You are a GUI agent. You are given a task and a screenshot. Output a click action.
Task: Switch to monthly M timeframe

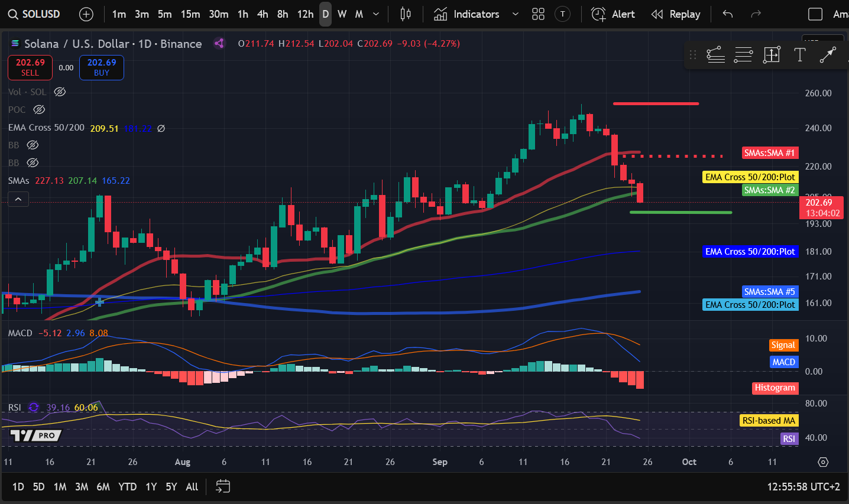pos(359,14)
